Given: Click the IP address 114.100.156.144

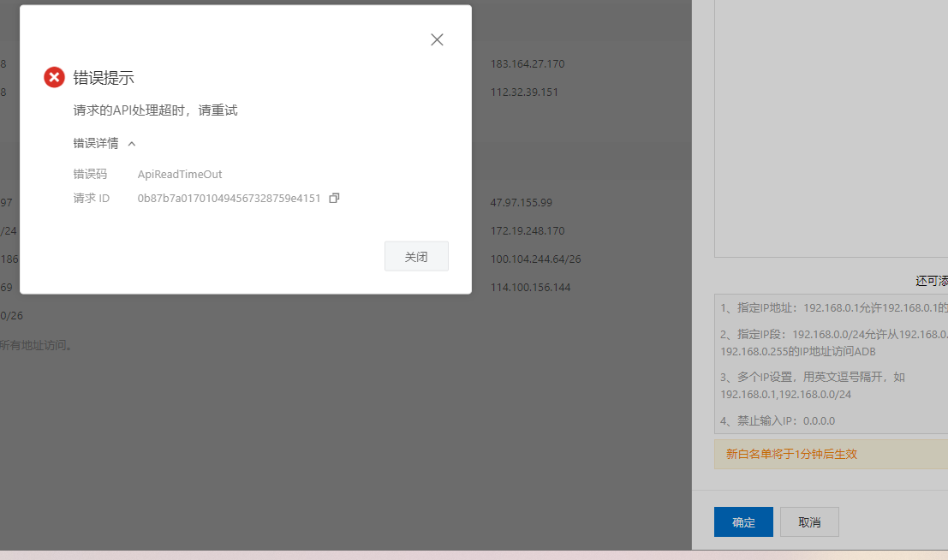Looking at the screenshot, I should pos(530,287).
